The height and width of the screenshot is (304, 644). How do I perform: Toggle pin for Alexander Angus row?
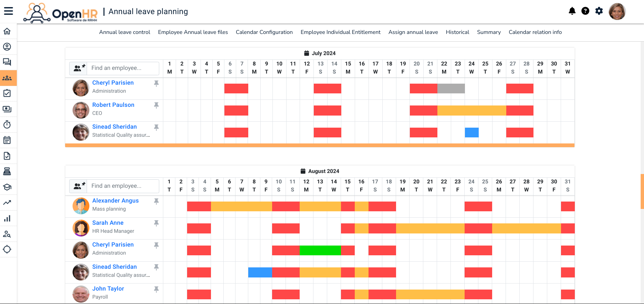click(156, 201)
